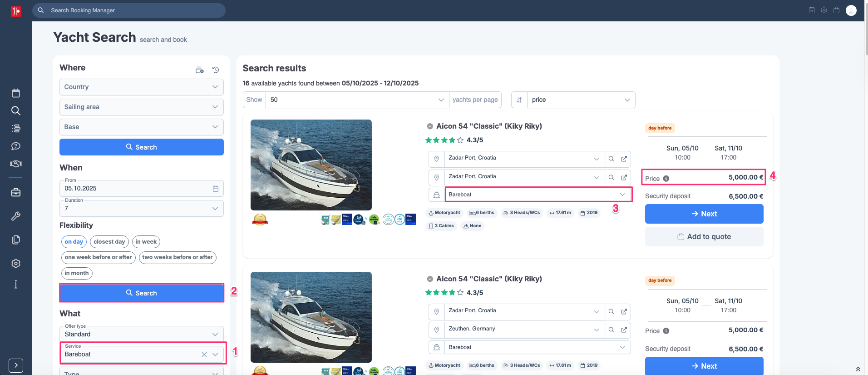Clear the Service Bareboat selection
Screen dimensions: 868x375
[x=204, y=355]
